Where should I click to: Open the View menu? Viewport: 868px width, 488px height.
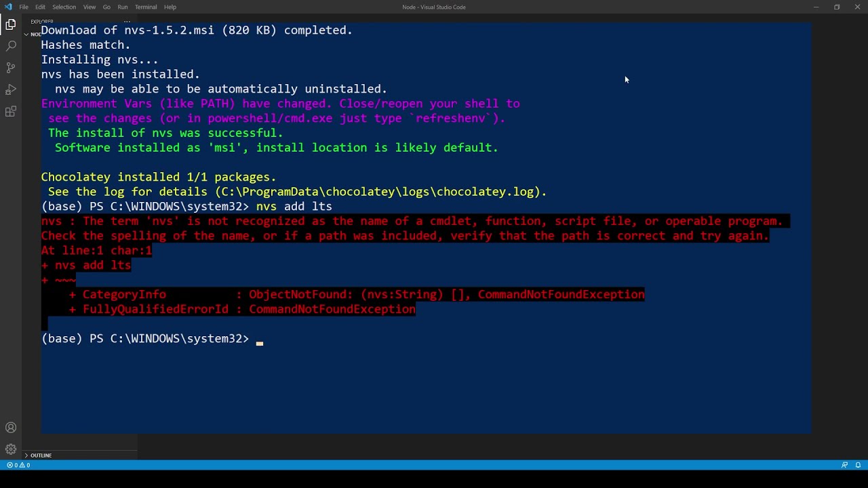tap(89, 7)
